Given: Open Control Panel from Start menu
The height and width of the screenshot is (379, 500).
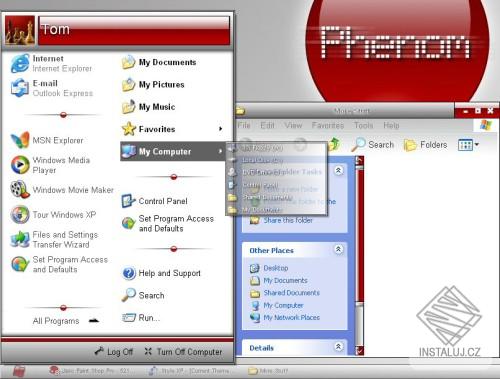Looking at the screenshot, I should click(x=155, y=201).
